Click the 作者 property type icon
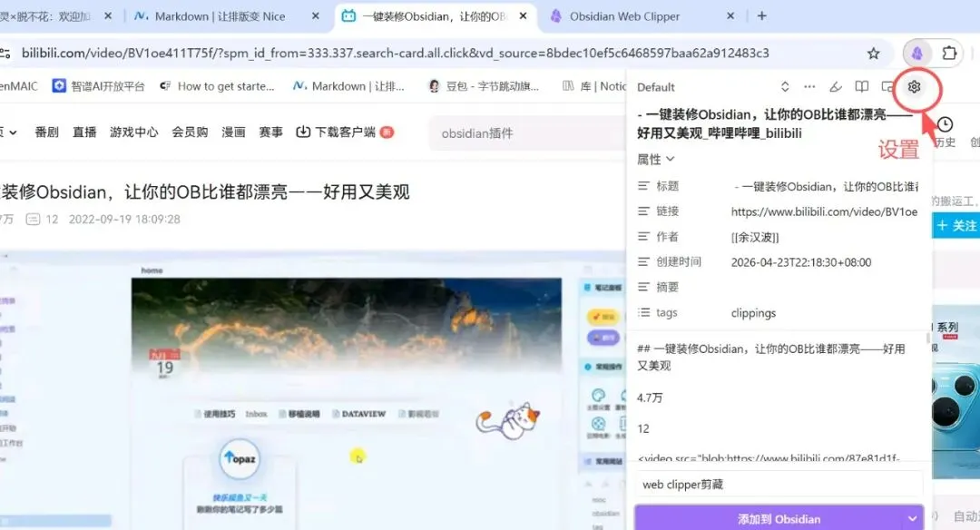Viewport: 980px width, 530px height. (643, 237)
